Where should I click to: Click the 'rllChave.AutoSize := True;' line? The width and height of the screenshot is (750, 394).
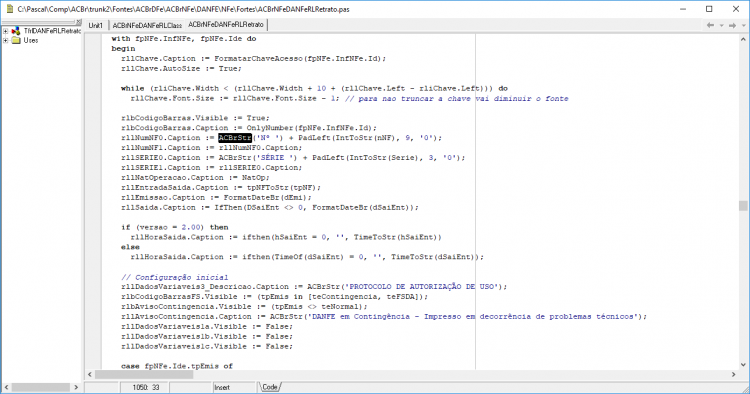(181, 69)
